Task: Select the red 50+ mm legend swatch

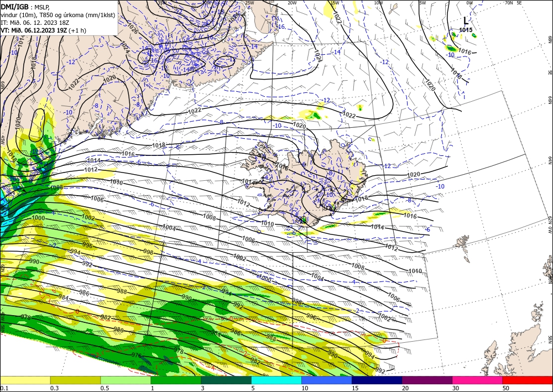Action: tap(528, 380)
